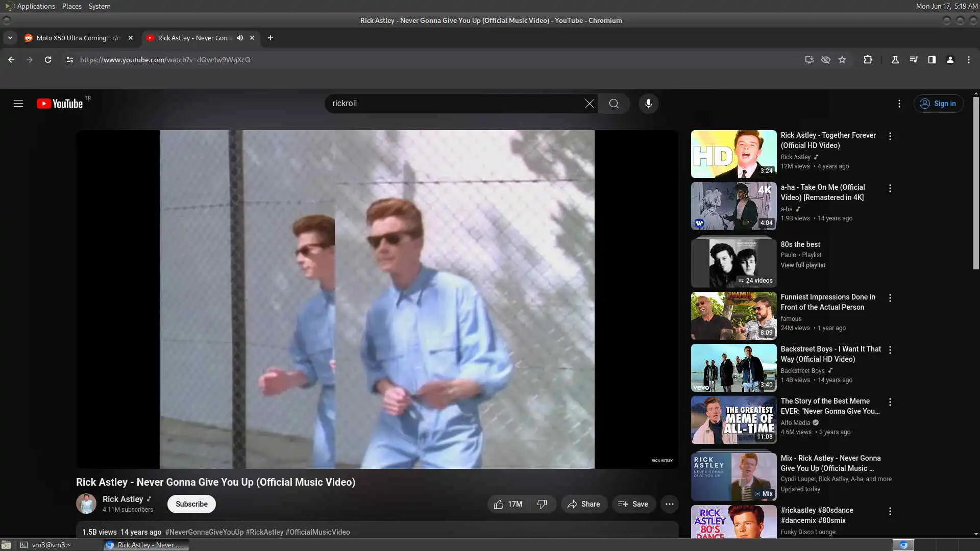
Task: Subscribe to Rick Astley channel
Action: pyautogui.click(x=191, y=504)
